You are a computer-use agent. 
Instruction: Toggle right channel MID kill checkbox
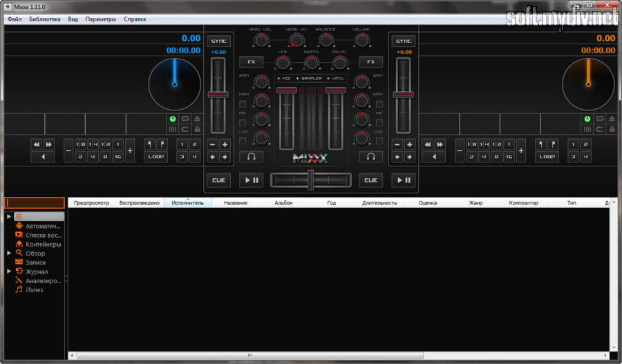point(379,122)
